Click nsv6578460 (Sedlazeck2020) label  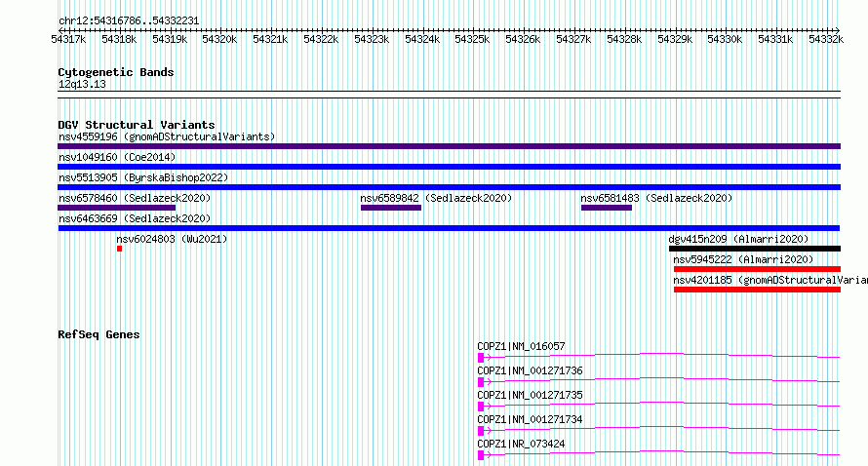(x=135, y=198)
